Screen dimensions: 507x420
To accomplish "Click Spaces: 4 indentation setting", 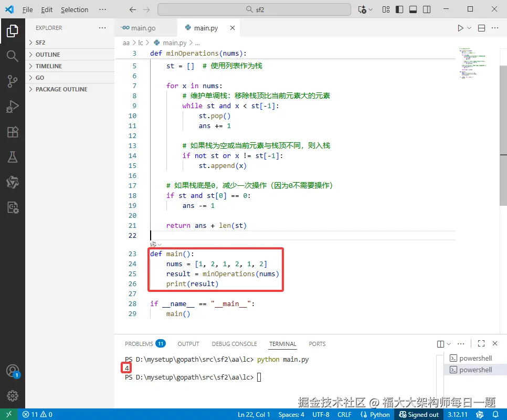I will tap(291, 414).
